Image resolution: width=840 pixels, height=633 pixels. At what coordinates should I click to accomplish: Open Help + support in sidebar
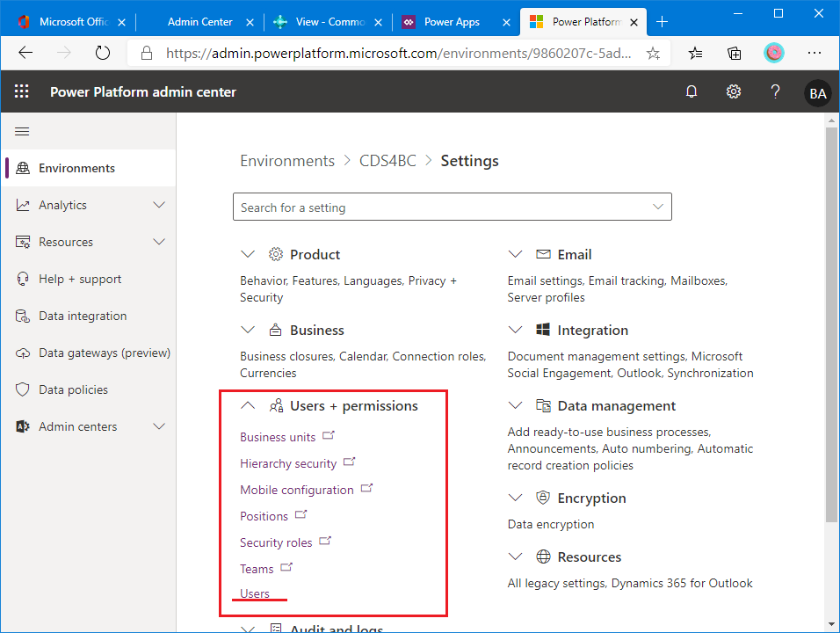(89, 279)
